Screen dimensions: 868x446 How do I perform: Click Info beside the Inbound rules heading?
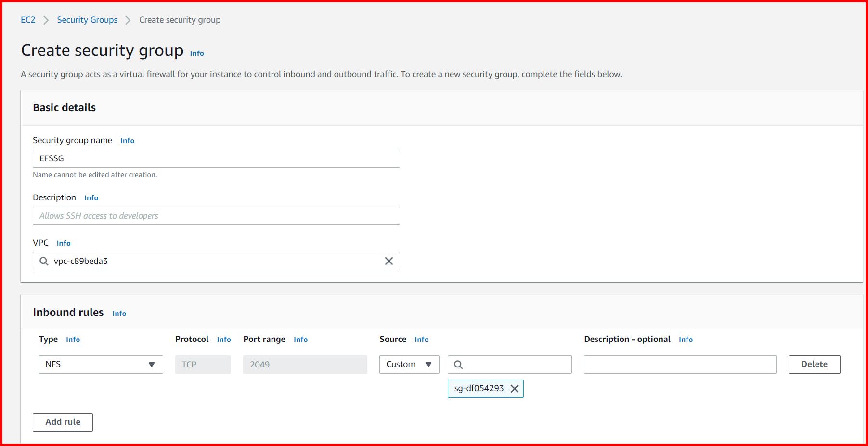119,313
